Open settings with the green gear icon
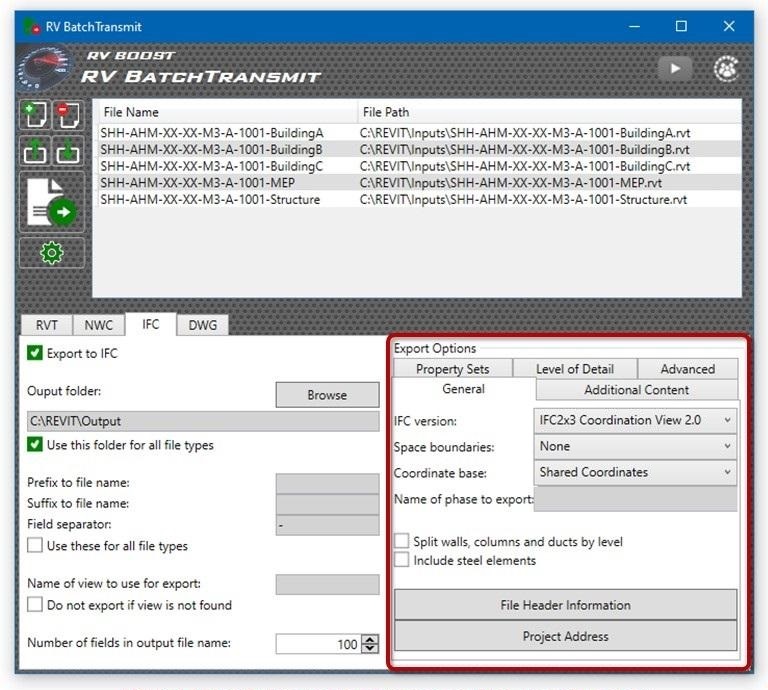 pyautogui.click(x=52, y=253)
